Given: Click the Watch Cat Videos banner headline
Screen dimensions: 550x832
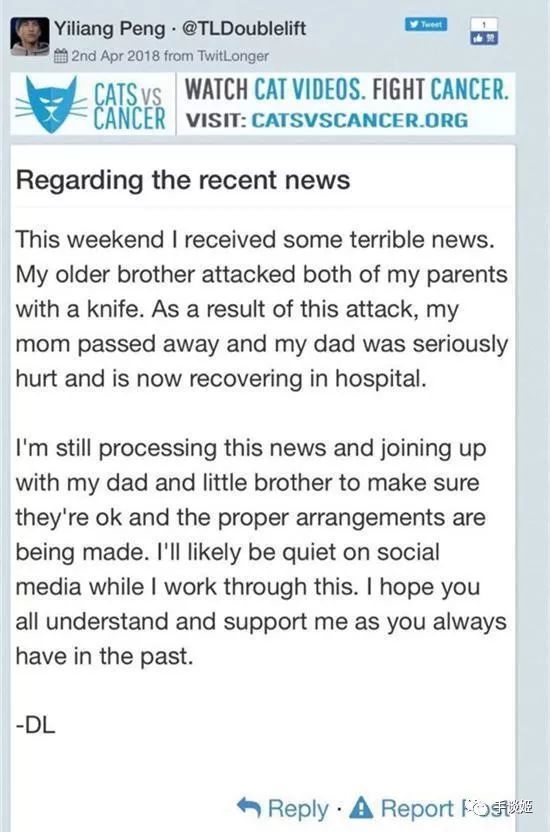Looking at the screenshot, I should click(346, 89).
